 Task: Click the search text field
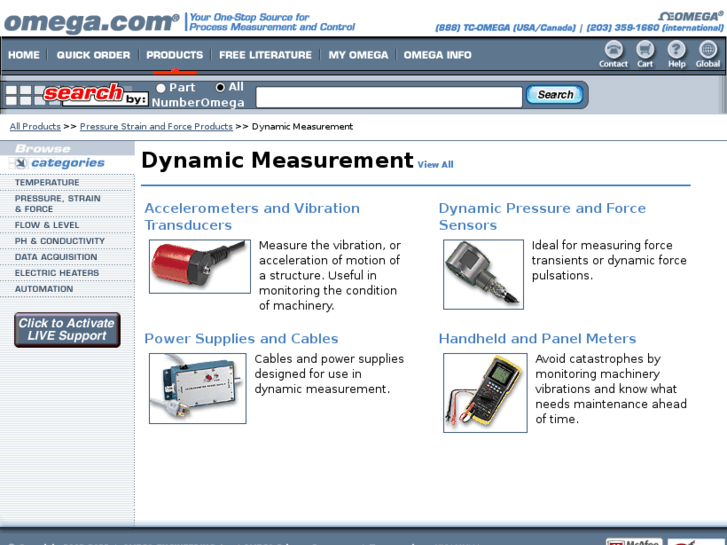[389, 97]
